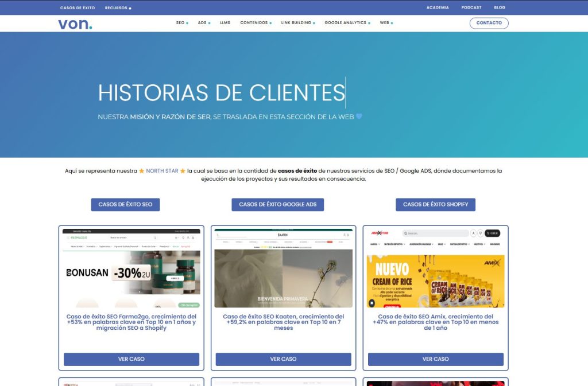
Task: Click star icon after NORTH STAR
Action: point(183,171)
